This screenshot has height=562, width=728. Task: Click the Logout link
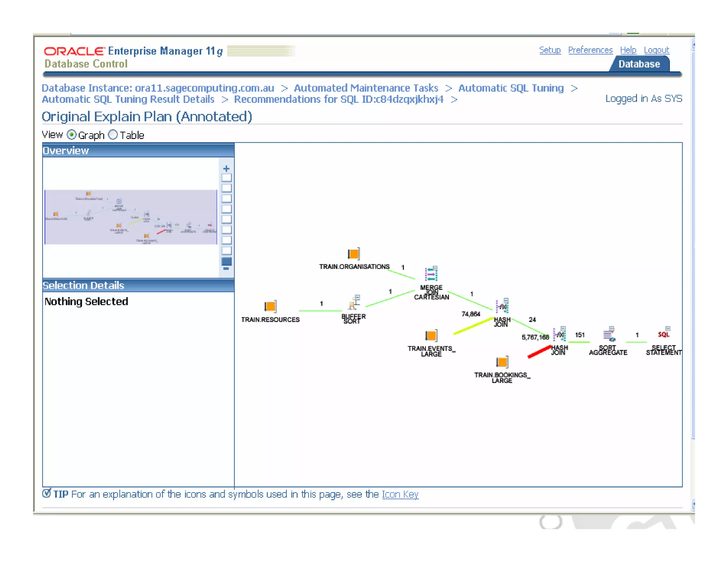656,50
